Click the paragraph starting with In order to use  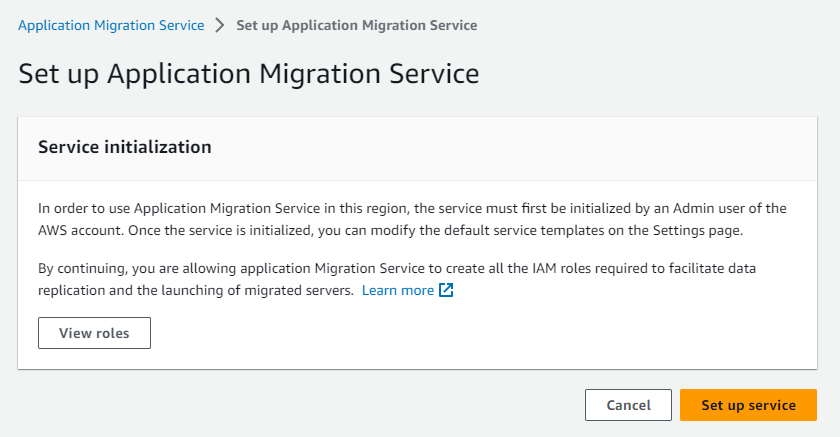412,218
